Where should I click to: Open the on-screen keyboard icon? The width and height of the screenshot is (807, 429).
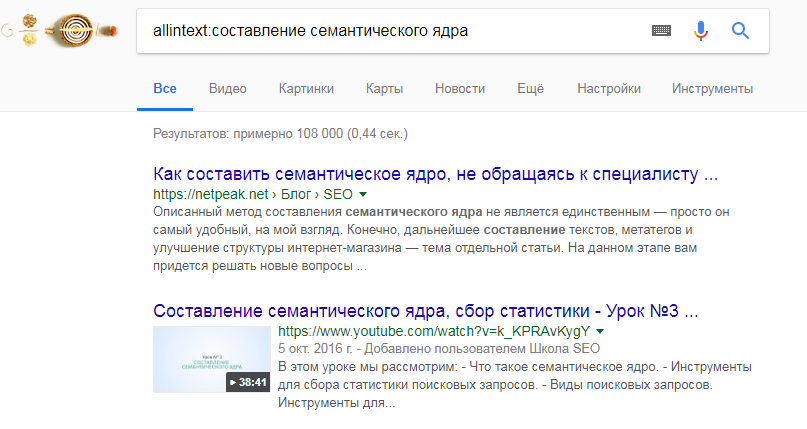661,31
